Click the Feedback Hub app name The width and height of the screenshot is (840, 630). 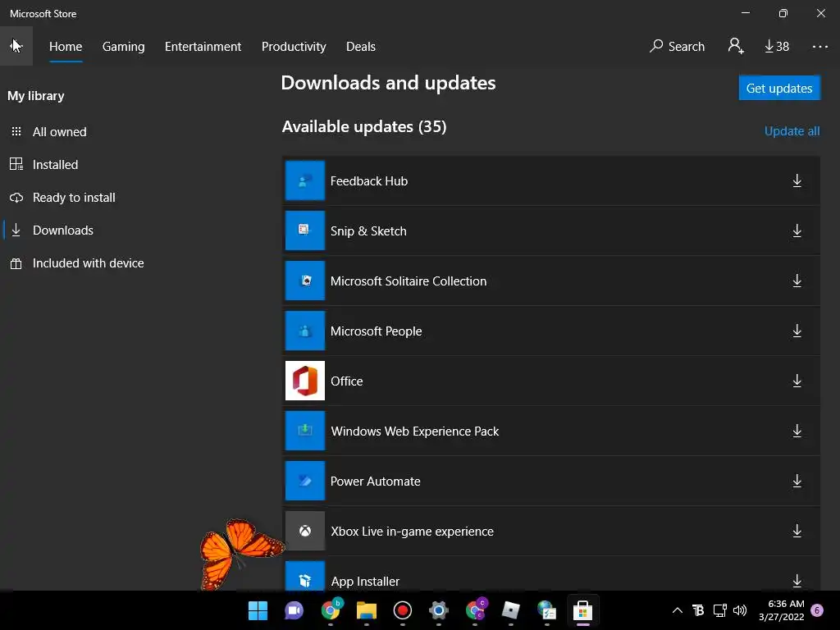(x=368, y=181)
